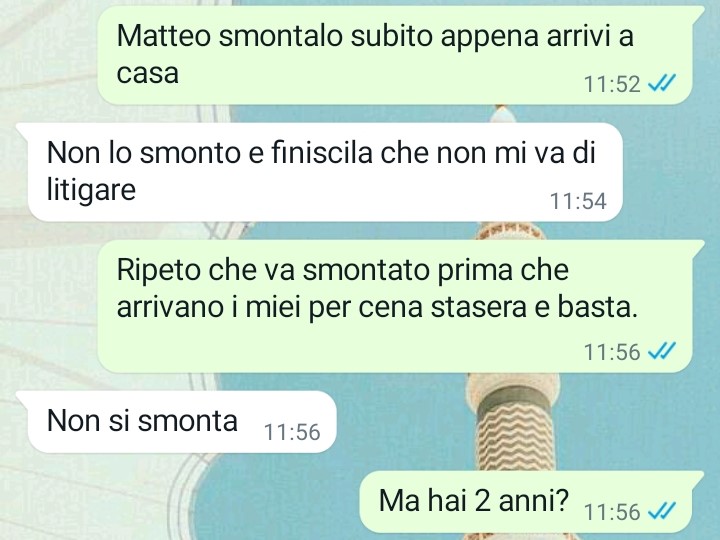
Task: Click the 11:52 timestamp
Action: (612, 84)
